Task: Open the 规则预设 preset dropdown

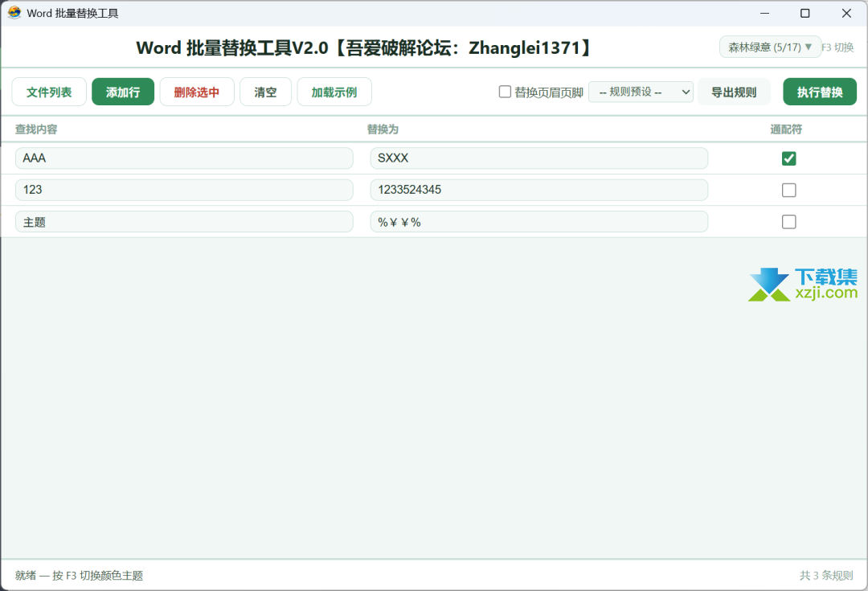Action: tap(641, 92)
